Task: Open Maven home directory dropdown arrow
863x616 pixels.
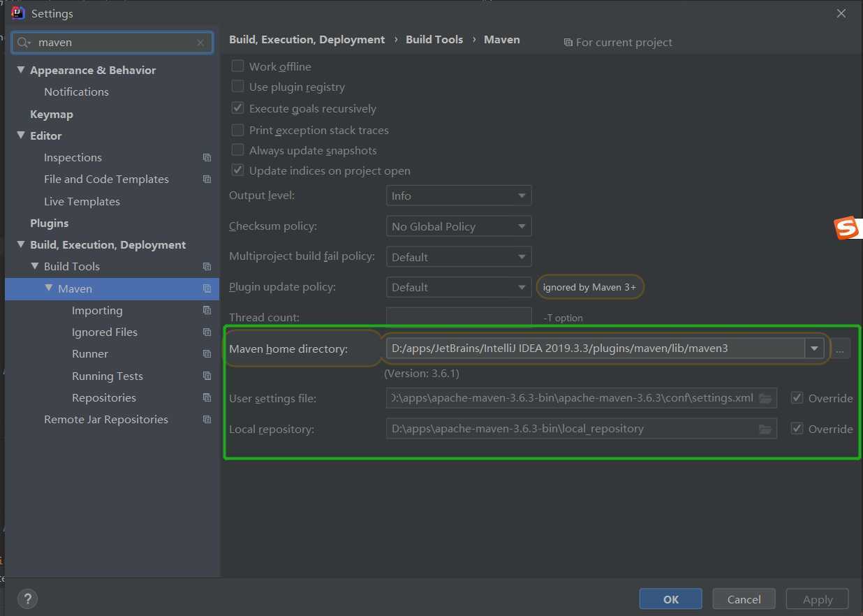Action: coord(814,349)
